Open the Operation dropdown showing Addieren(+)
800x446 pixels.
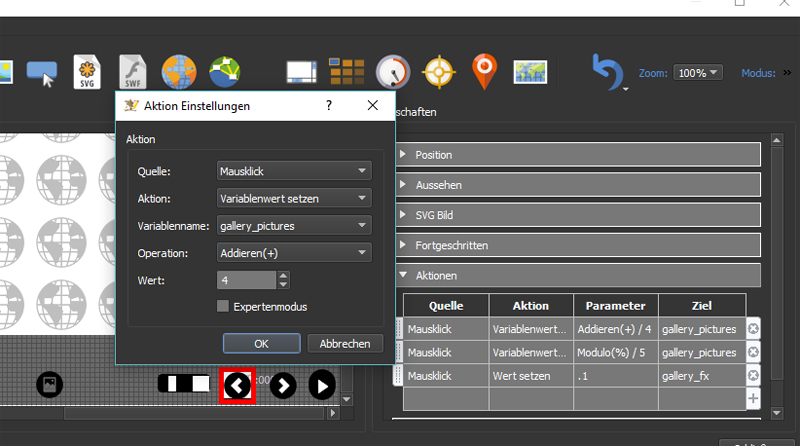point(294,253)
